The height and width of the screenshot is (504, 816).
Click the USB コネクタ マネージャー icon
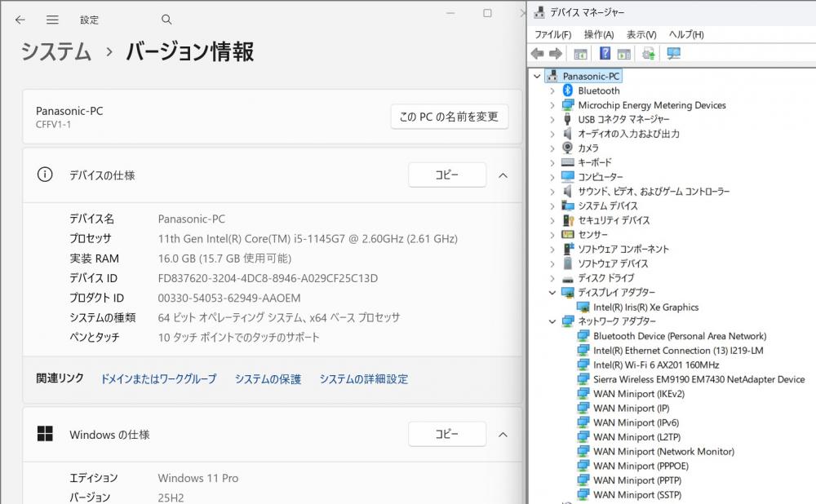pos(568,119)
